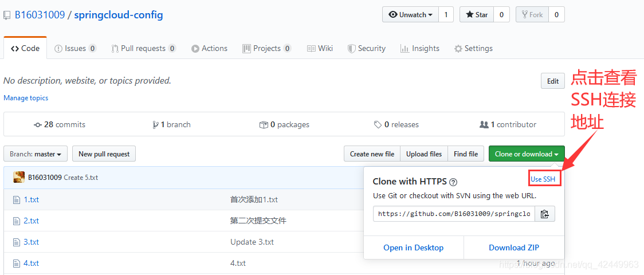
Task: Collapse the Clone or download dropdown
Action: click(526, 154)
